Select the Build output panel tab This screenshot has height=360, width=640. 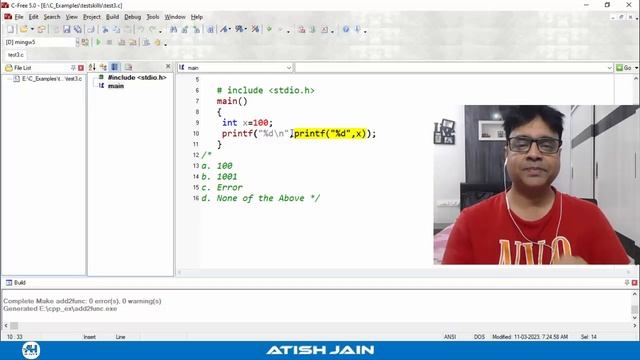pyautogui.click(x=16, y=282)
